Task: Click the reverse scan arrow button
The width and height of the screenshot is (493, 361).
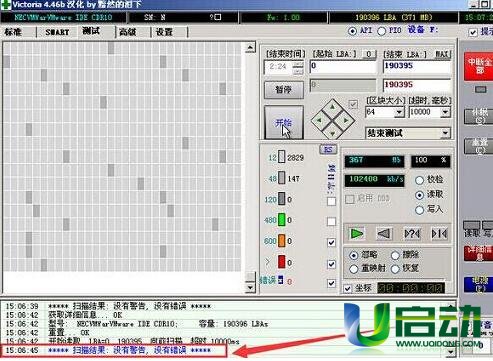Action: (384, 234)
